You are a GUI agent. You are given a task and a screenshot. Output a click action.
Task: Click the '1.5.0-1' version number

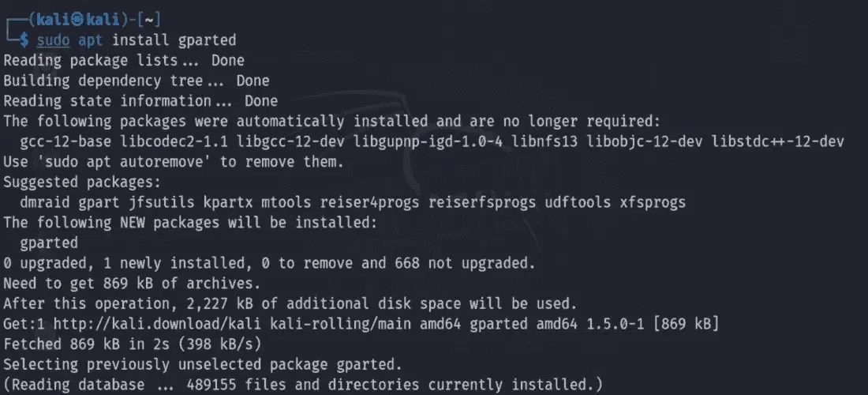(615, 324)
